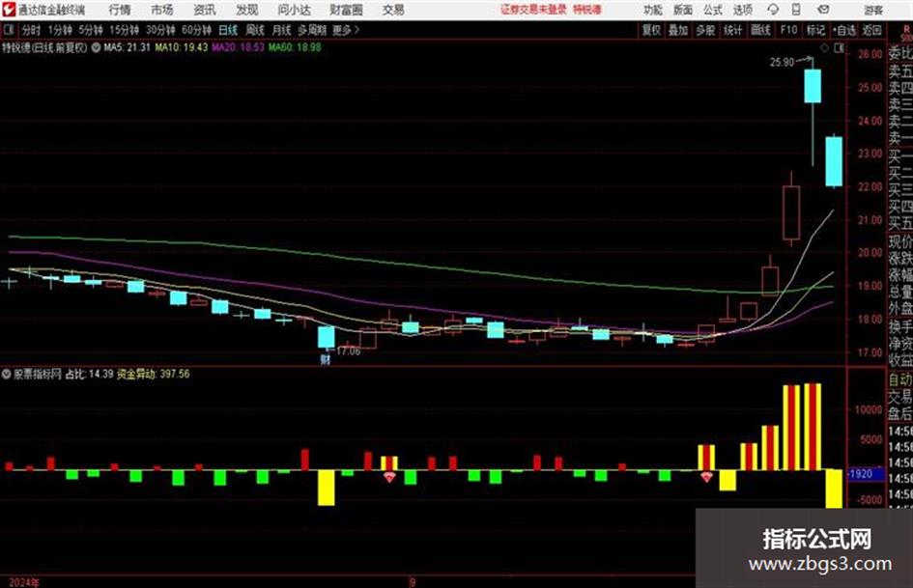Expand the 更多 > periods list
This screenshot has width=913, height=588.
[x=346, y=30]
